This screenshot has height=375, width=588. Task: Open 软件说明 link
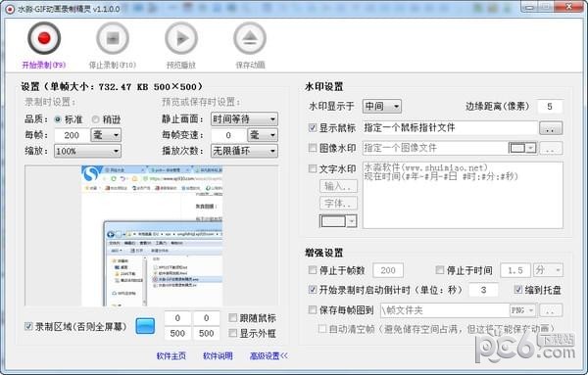(218, 355)
